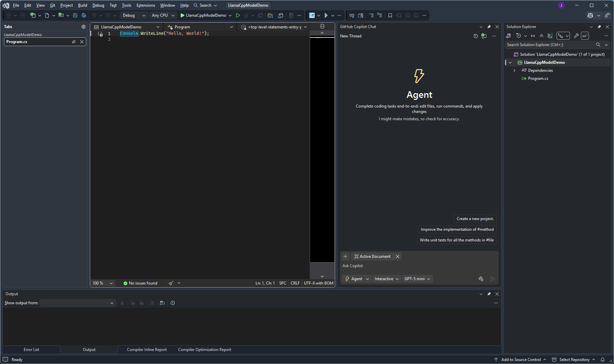Screen dimensions: 614x364
Task: Click the Ask Copilot input field
Action: click(x=419, y=266)
